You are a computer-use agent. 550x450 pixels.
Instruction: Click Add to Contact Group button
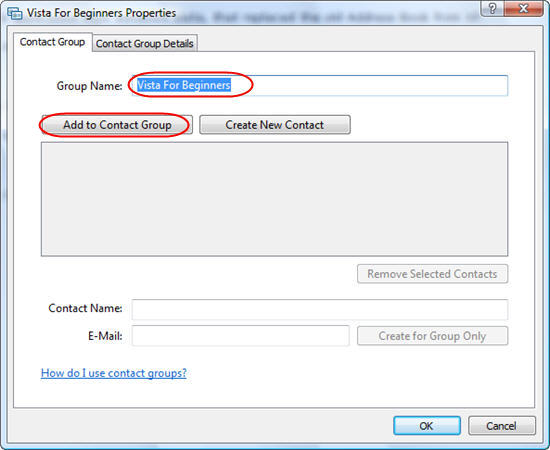click(117, 125)
